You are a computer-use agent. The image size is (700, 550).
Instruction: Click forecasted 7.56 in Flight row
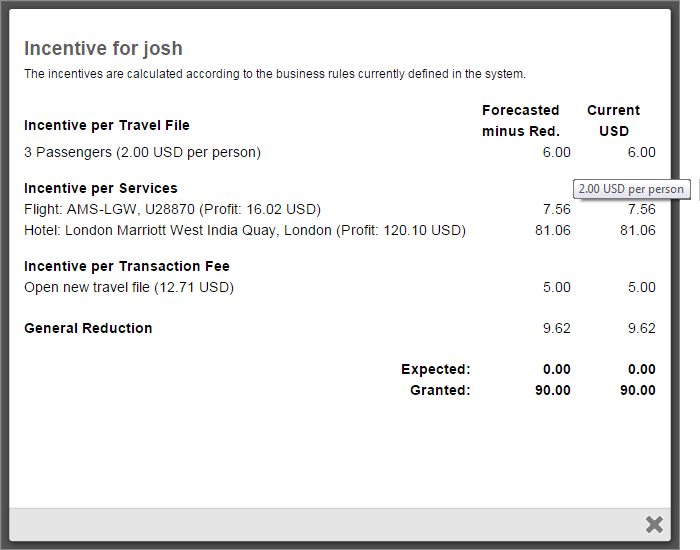tap(556, 209)
